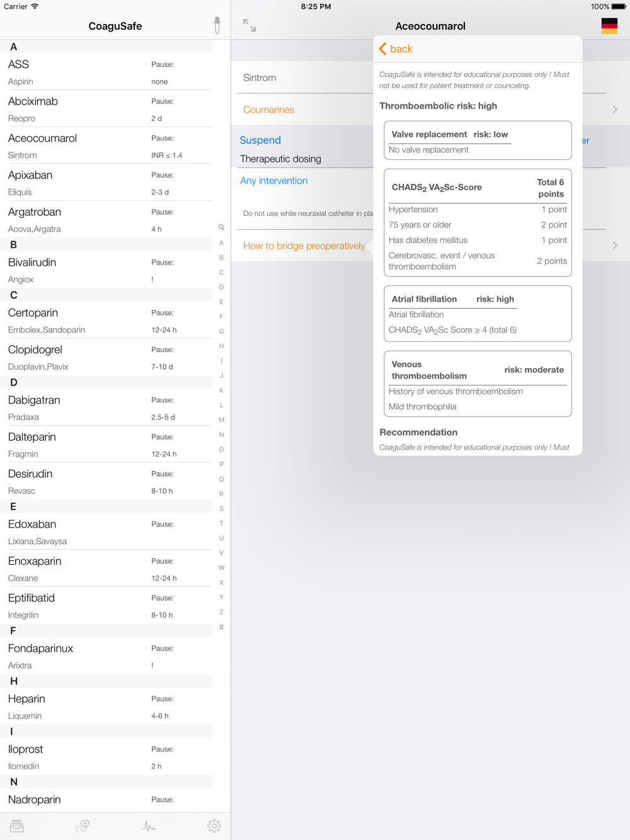
Task: Select the Suspend option
Action: click(260, 140)
